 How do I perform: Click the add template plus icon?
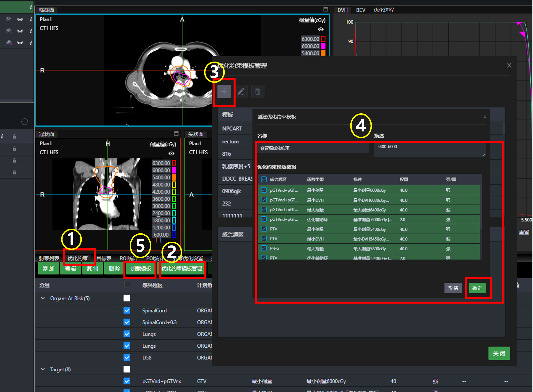coord(224,91)
